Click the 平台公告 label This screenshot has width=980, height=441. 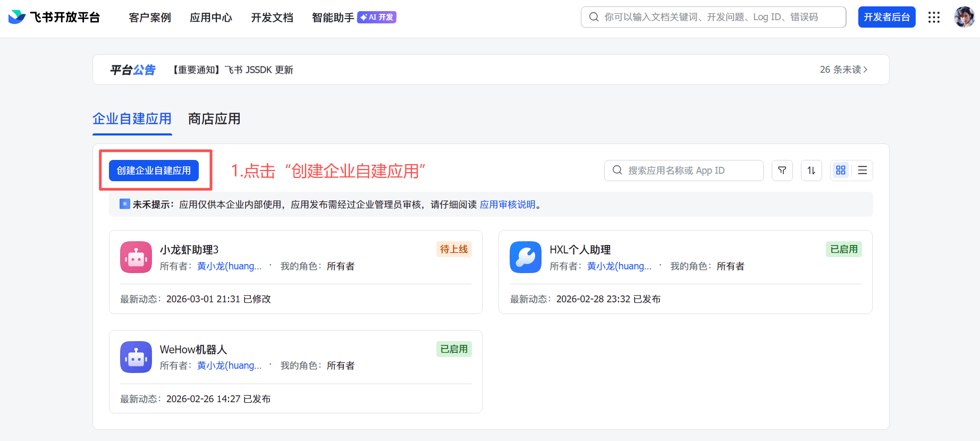[x=133, y=70]
